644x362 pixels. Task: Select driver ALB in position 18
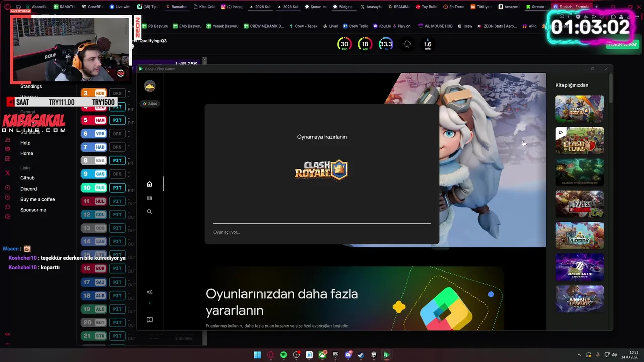94,296
